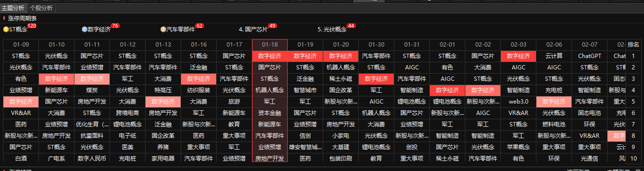This screenshot has width=644, height=171.
Task: Click the 涨停周期表 section title
Action: click(22, 18)
